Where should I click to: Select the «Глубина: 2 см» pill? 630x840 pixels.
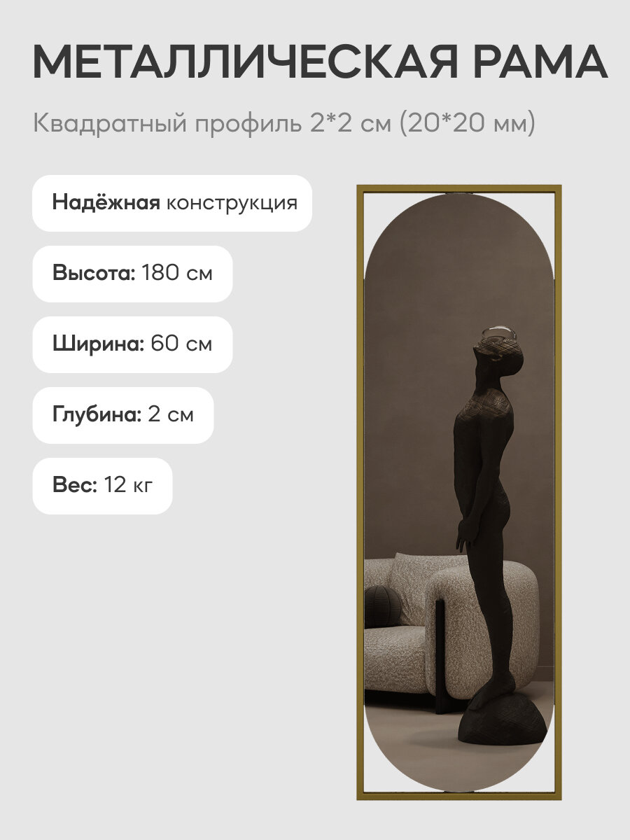[x=123, y=415]
